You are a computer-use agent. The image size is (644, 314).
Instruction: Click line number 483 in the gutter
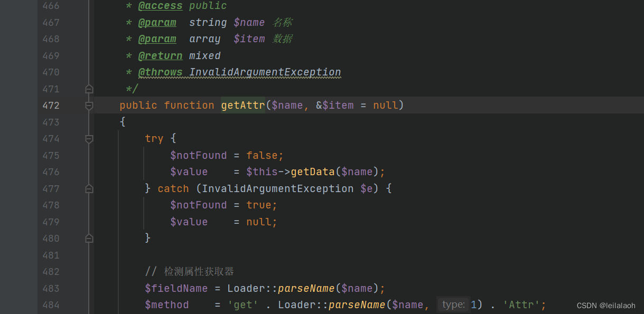click(51, 288)
